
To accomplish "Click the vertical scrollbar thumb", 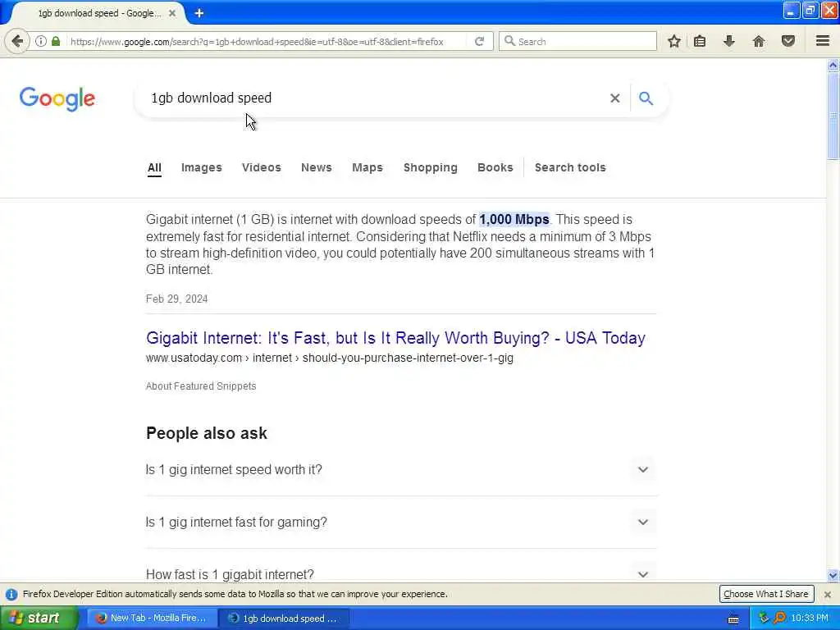I will 833,116.
